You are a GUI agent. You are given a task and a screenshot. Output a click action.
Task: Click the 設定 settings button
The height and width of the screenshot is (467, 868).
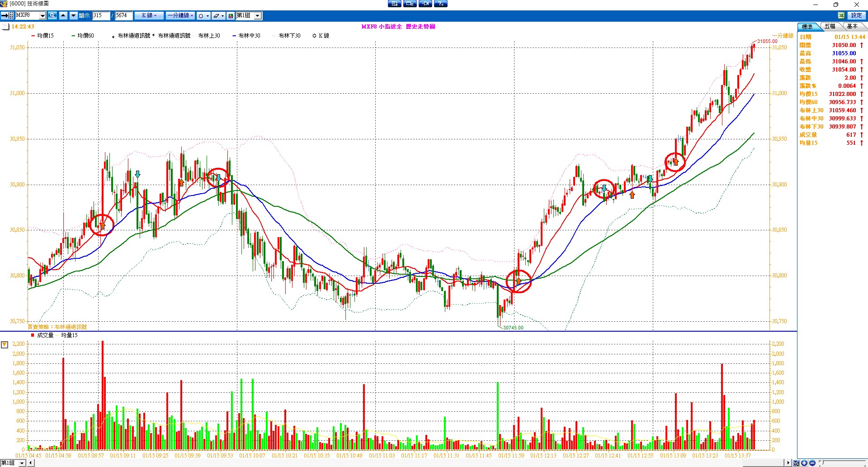coord(856,15)
